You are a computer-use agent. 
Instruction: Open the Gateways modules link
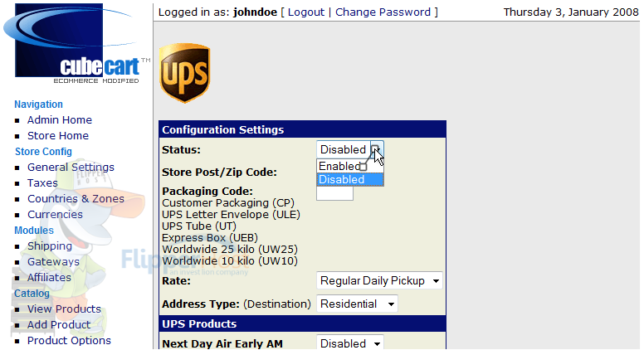tap(53, 262)
